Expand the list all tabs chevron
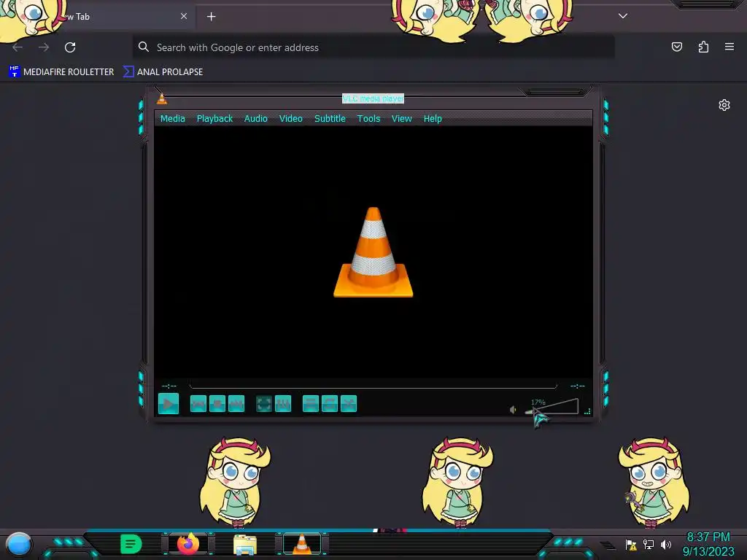 tap(623, 16)
